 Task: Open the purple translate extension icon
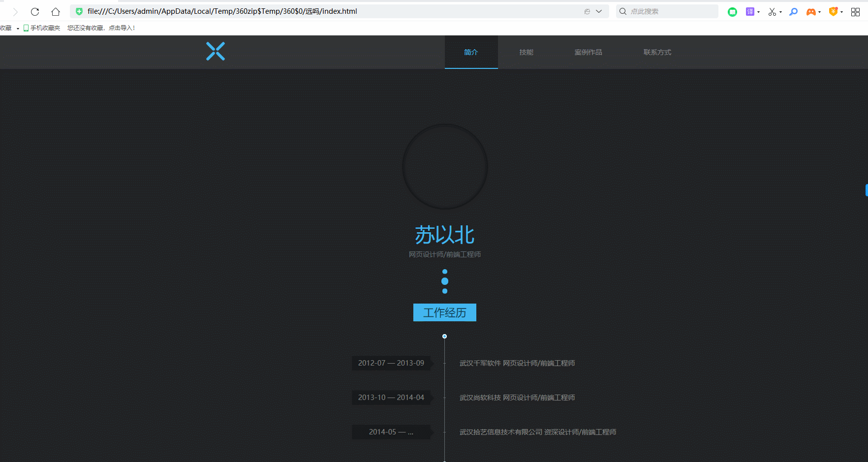[x=750, y=12]
